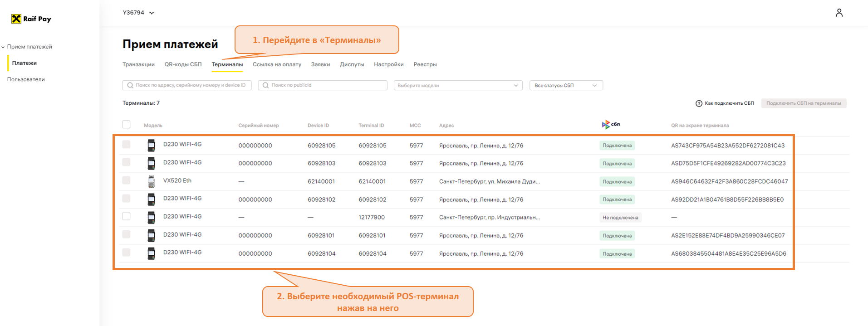868x326 pixels.
Task: Click magnifier icon in address search field
Action: click(130, 85)
